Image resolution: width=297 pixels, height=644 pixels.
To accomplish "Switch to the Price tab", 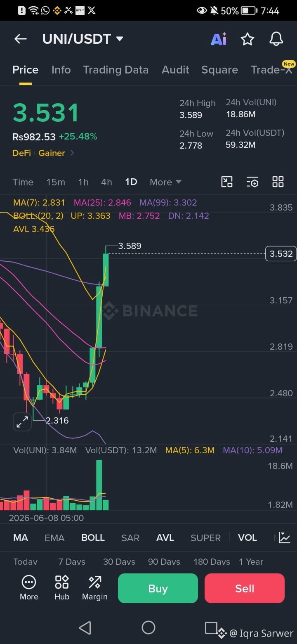I will coord(26,70).
